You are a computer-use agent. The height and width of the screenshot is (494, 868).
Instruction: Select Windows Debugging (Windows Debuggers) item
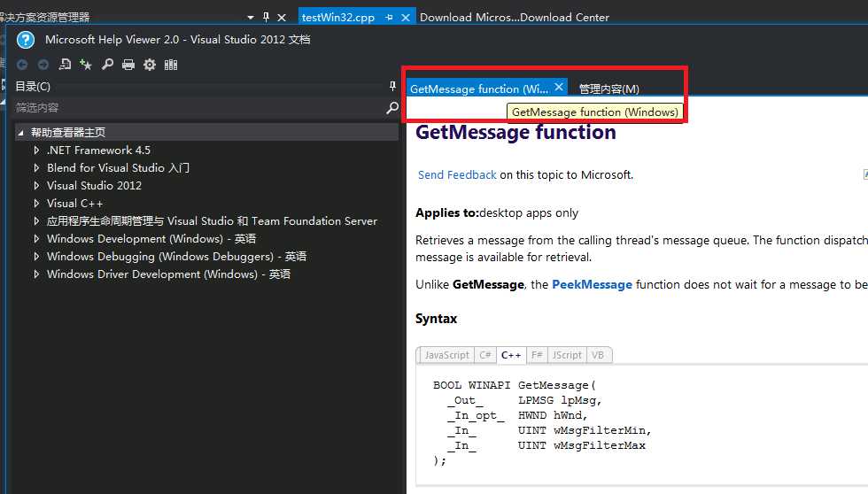click(176, 256)
